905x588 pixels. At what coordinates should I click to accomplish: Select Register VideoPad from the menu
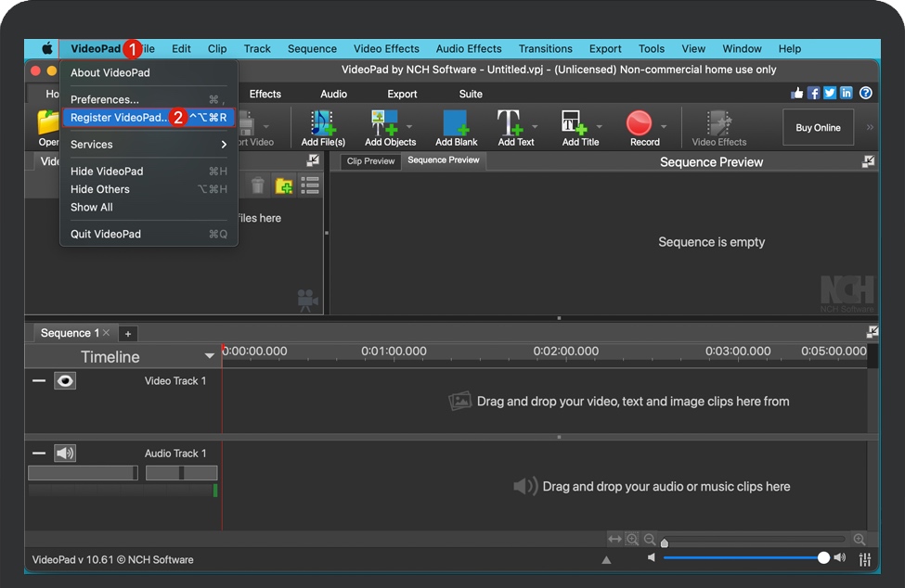point(115,117)
